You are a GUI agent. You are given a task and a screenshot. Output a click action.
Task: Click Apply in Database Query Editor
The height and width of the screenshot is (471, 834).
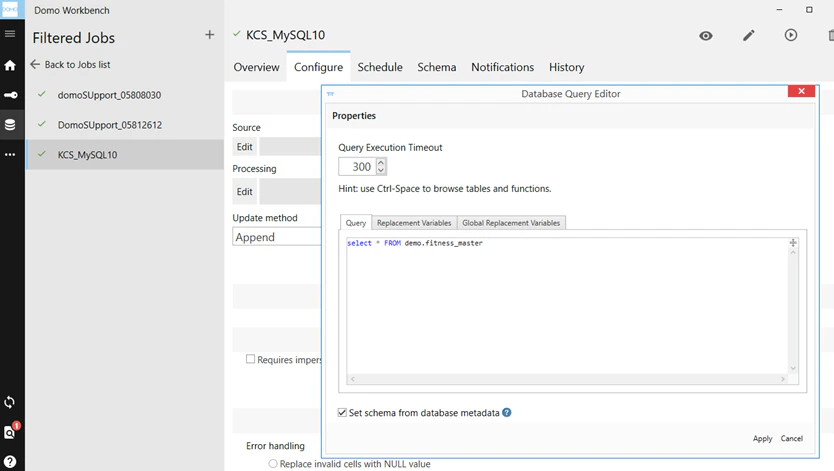(762, 439)
